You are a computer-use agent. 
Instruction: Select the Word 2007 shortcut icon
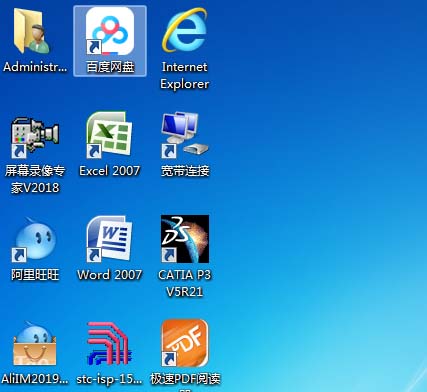[x=109, y=239]
